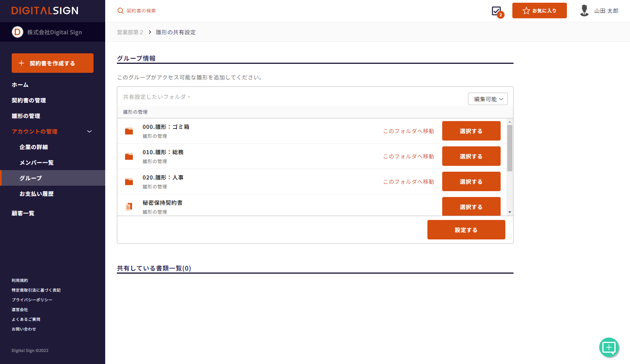
Task: Click the document icon for 秘密保持契約書
Action: click(129, 207)
